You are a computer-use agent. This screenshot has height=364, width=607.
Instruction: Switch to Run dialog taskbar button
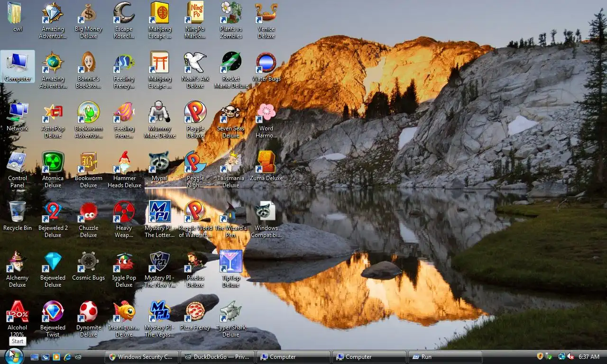(x=445, y=357)
